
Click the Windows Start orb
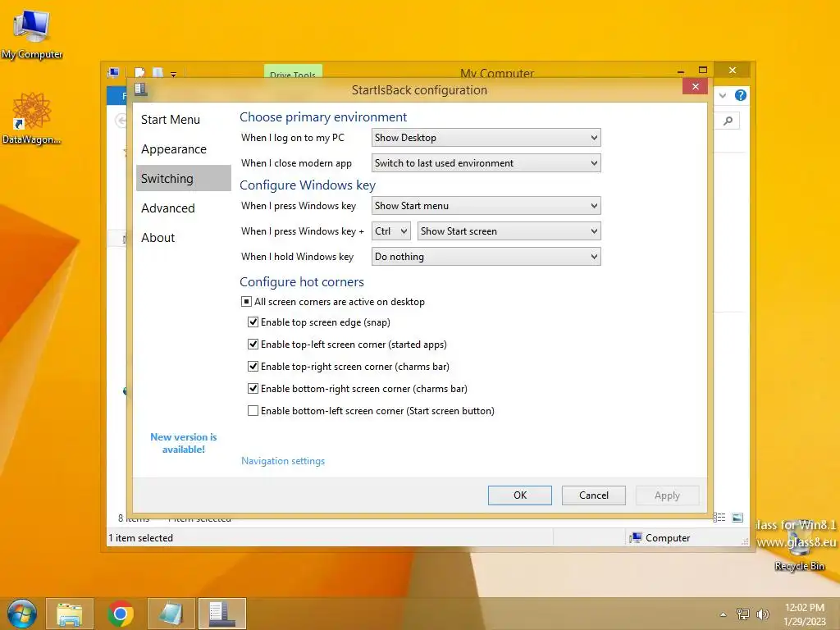pyautogui.click(x=22, y=614)
